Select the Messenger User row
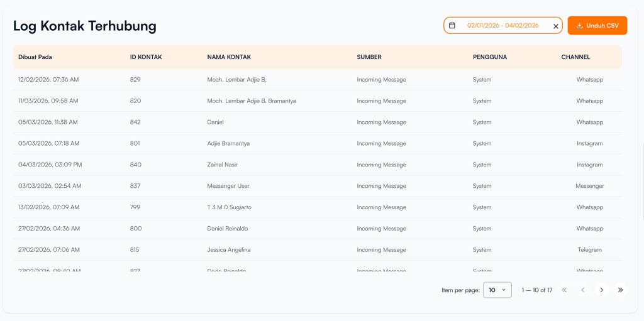Viewport: 644px width, 321px height. (x=228, y=186)
